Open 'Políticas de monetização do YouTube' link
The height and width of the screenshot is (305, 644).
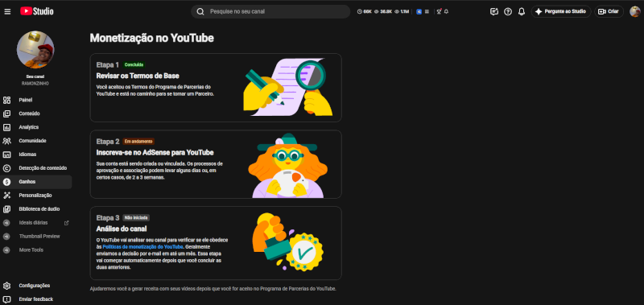142,247
